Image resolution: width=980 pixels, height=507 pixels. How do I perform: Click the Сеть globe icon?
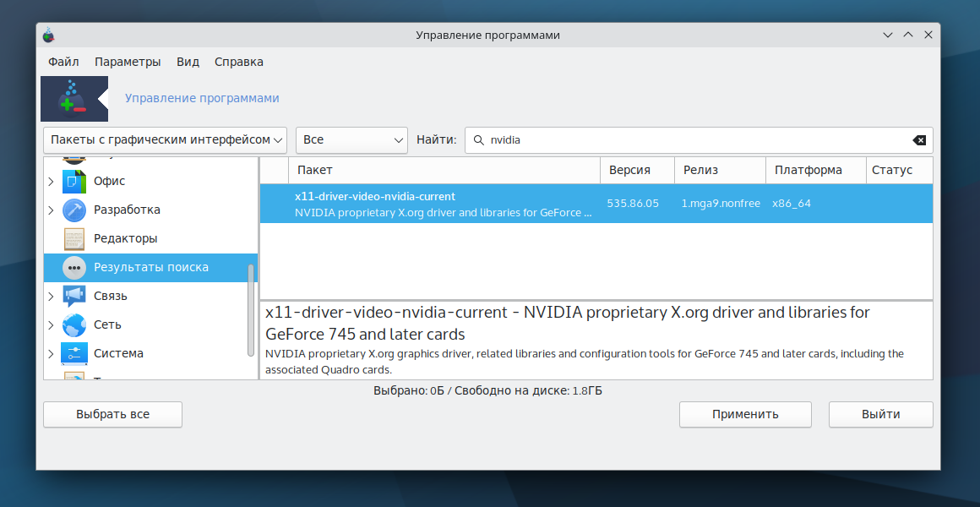click(74, 324)
